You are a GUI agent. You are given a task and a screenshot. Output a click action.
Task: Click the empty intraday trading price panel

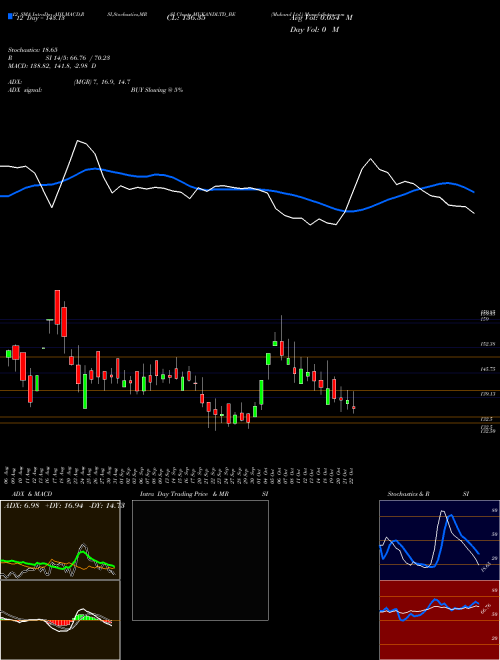coord(200,560)
